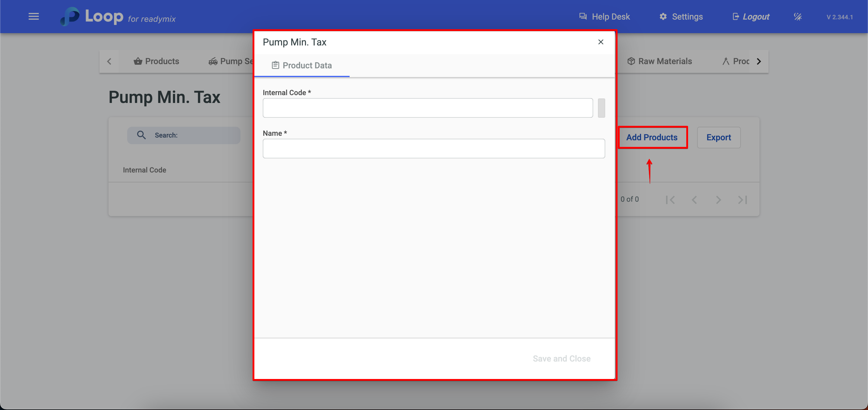This screenshot has width=868, height=410.
Task: Close the Pump Min. Tax dialog
Action: point(600,42)
